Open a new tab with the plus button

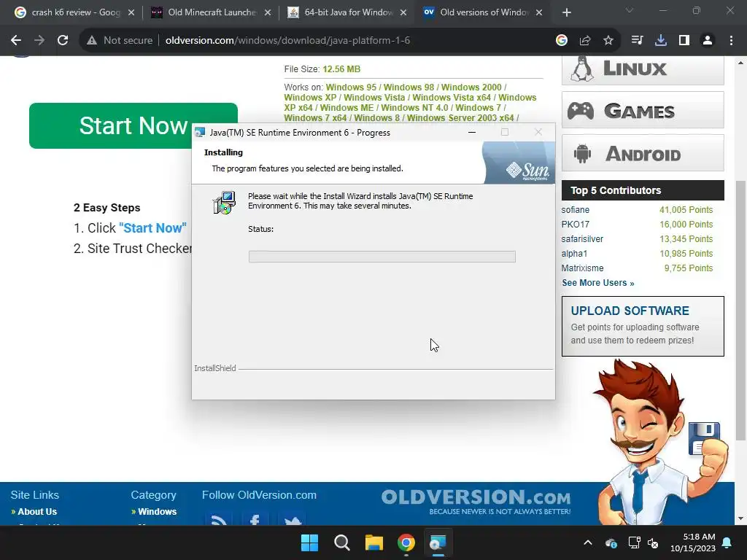point(566,12)
